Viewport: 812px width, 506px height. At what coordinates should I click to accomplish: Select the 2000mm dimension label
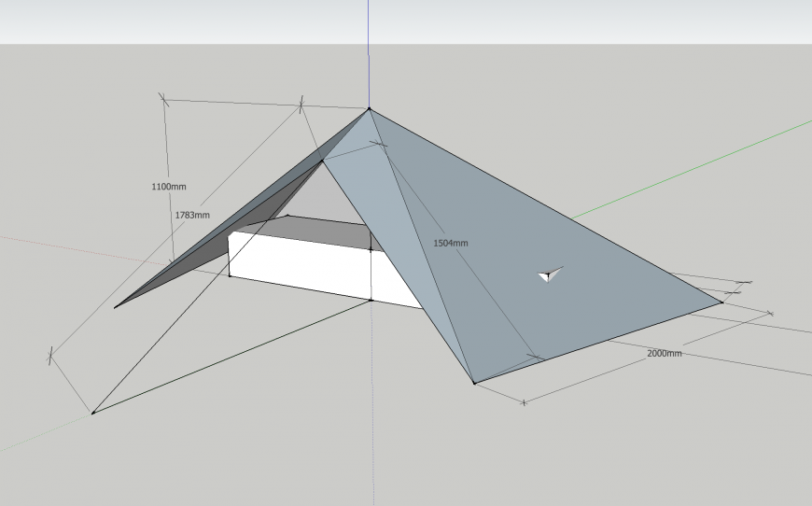coord(665,353)
